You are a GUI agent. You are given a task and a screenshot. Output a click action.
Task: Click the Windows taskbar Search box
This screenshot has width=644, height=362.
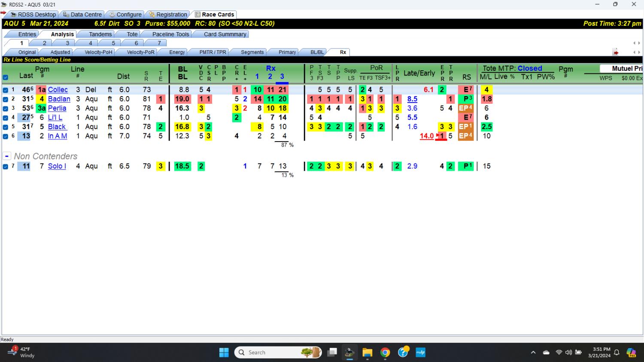[278, 353]
